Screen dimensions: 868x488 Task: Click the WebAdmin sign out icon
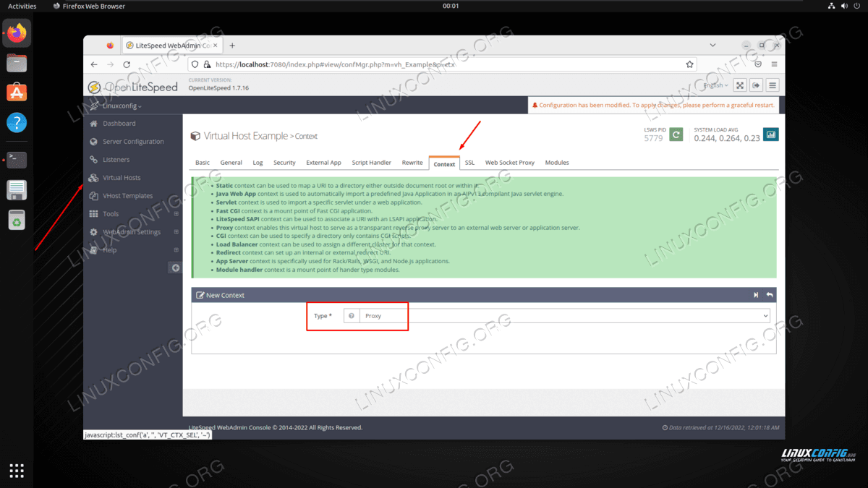[x=756, y=85]
